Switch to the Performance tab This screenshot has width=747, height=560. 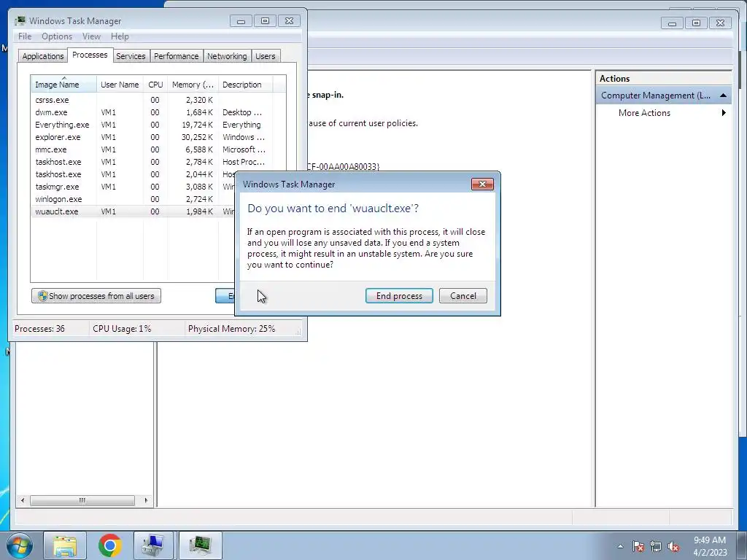(176, 56)
